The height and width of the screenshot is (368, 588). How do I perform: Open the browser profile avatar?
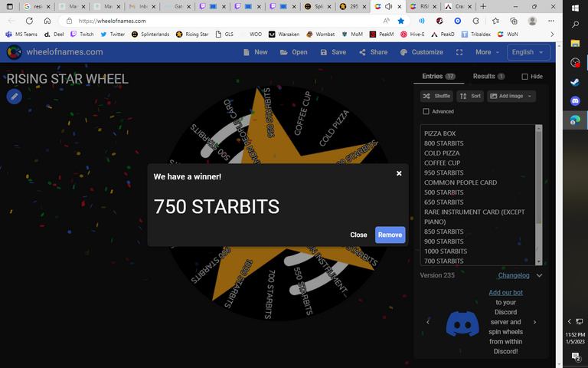click(532, 21)
